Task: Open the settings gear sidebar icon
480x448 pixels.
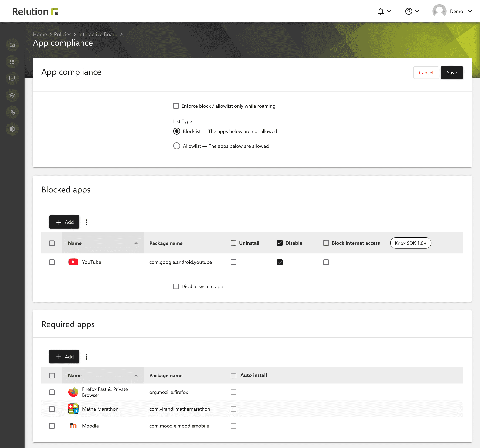Action: click(12, 129)
